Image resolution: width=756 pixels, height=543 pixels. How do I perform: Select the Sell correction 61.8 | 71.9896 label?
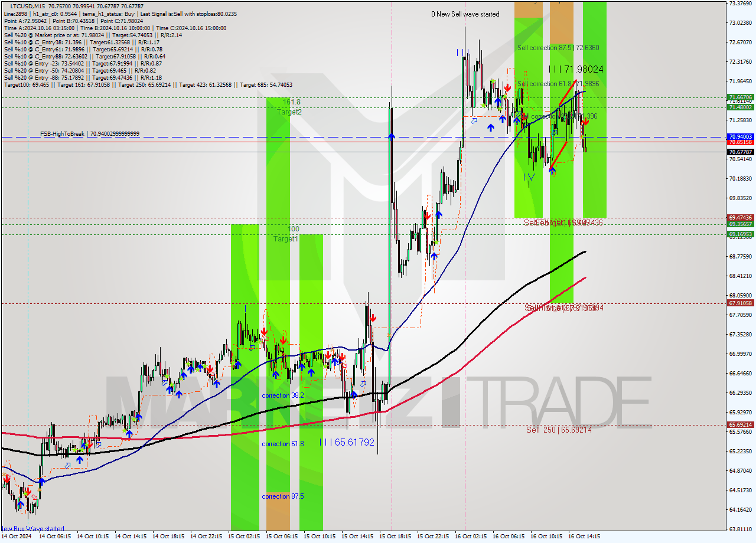click(x=558, y=84)
